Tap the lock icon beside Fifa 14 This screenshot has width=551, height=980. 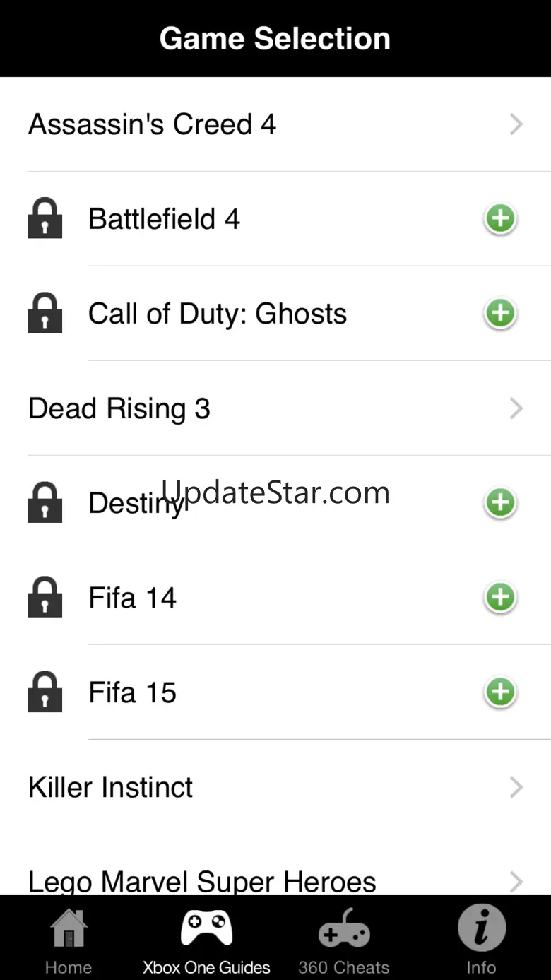[45, 597]
